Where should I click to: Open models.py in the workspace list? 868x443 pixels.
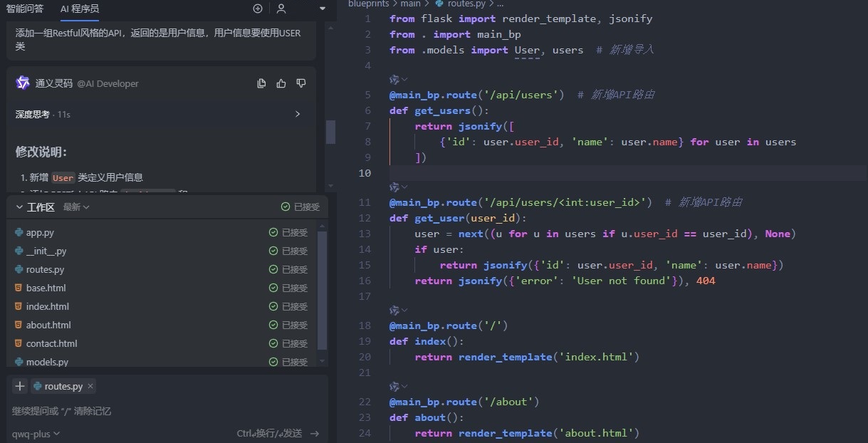click(47, 362)
